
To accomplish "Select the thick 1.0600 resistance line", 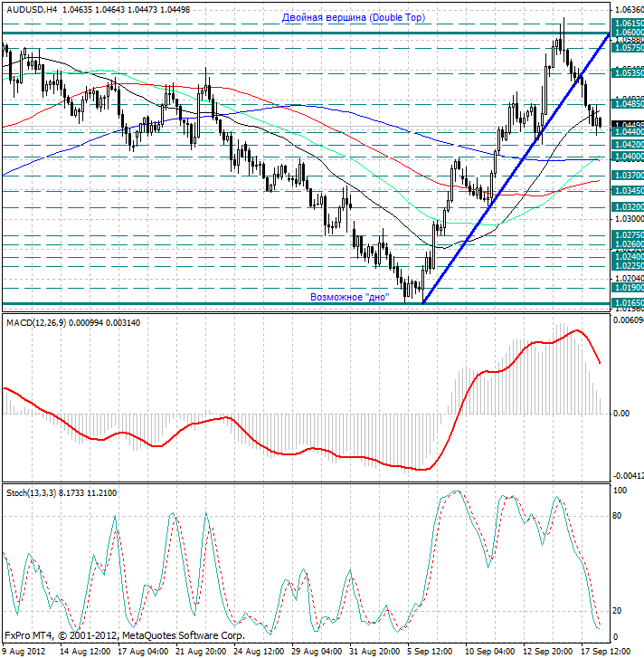I will pos(306,33).
